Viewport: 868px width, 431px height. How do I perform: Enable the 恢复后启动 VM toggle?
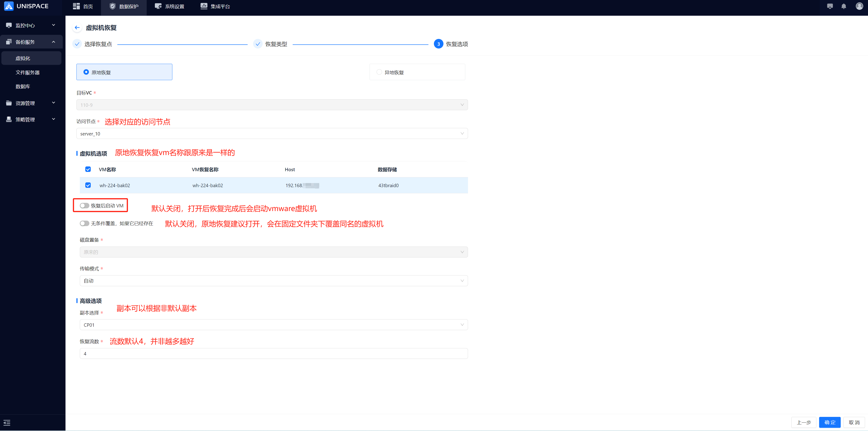tap(84, 206)
